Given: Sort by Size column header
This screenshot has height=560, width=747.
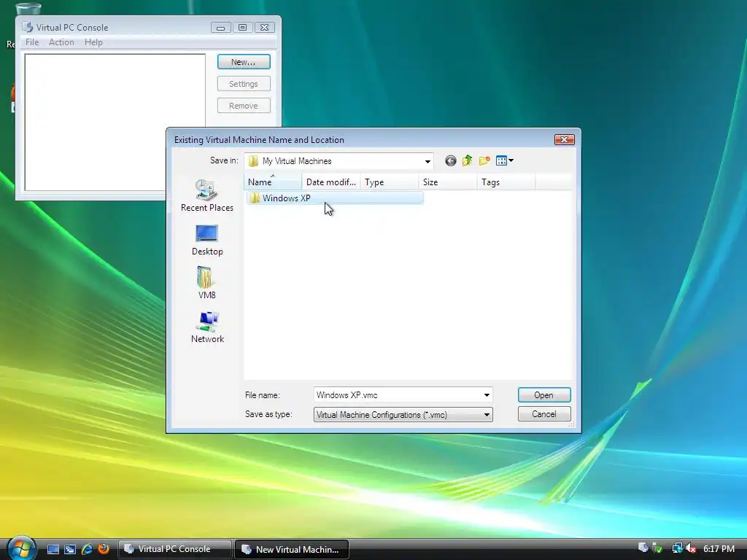Looking at the screenshot, I should click(448, 182).
